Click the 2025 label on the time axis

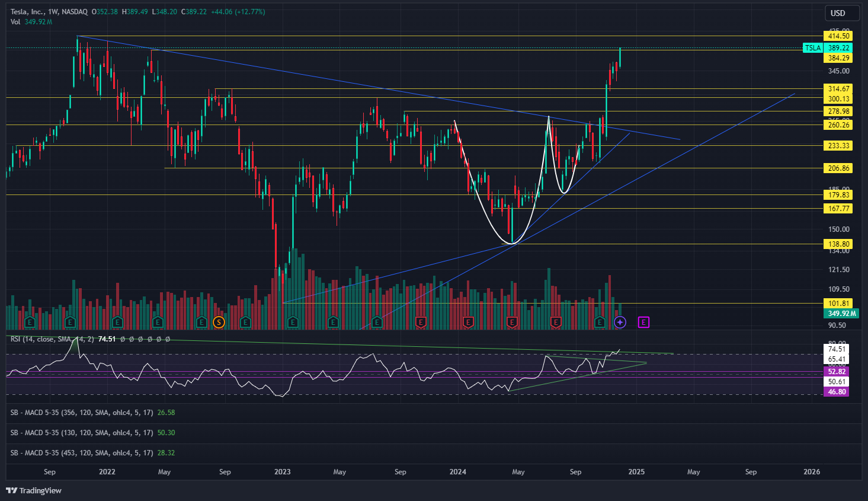coord(636,472)
